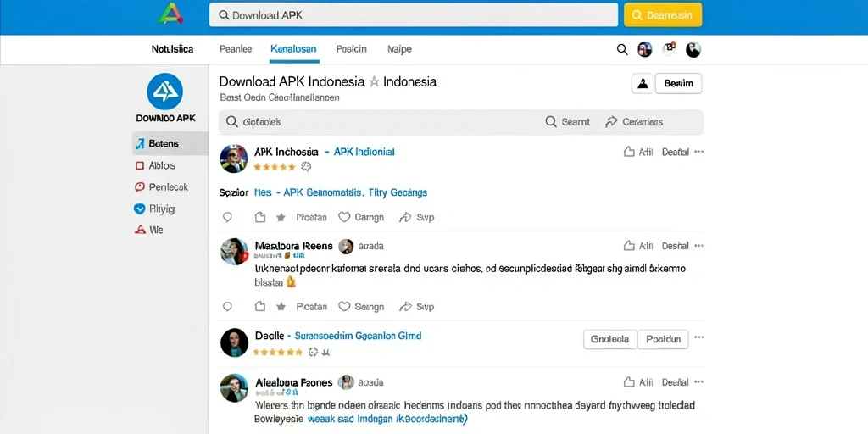This screenshot has height=434, width=868.
Task: Share APK Inchoseia post with Svp
Action: tap(416, 218)
